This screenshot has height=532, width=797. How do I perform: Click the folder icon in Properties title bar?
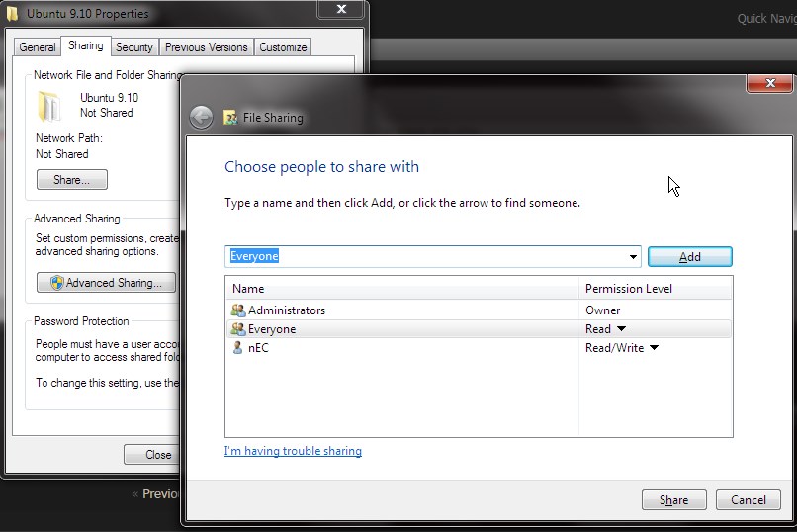tap(12, 14)
